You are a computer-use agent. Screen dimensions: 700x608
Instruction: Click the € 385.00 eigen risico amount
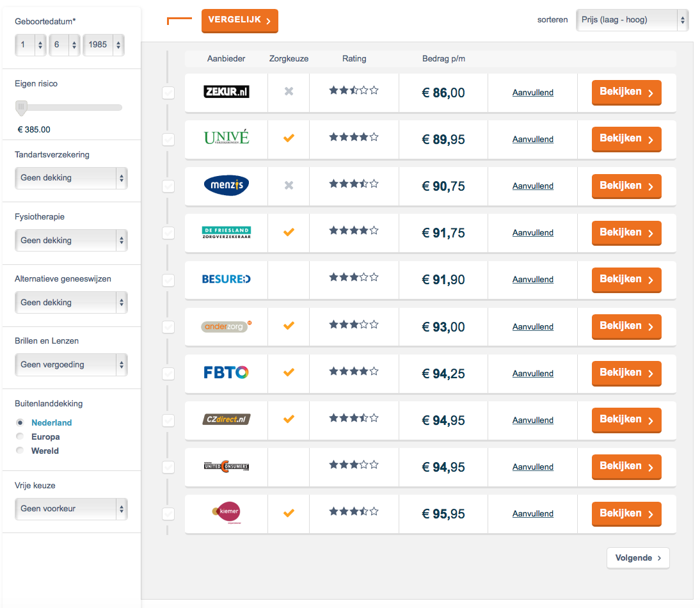point(33,129)
